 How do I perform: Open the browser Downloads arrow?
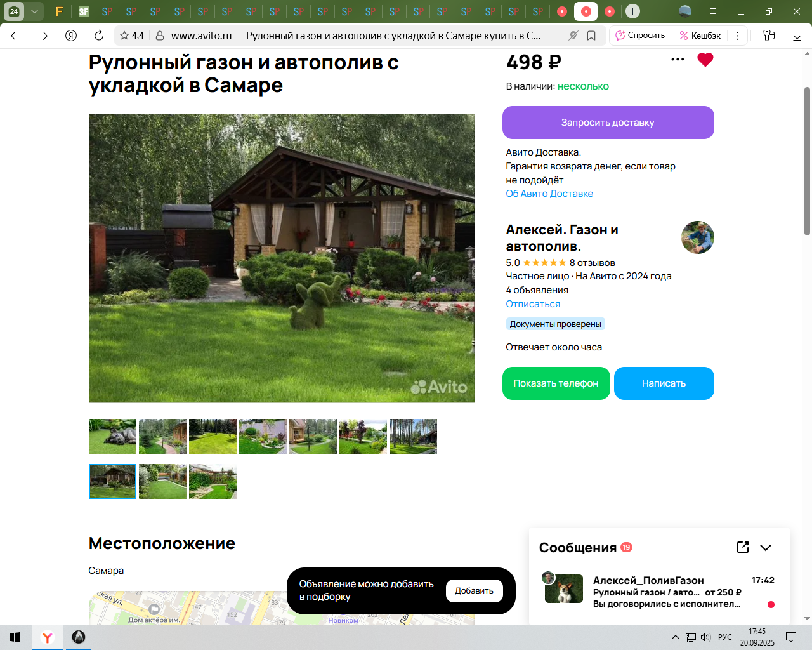pos(797,36)
